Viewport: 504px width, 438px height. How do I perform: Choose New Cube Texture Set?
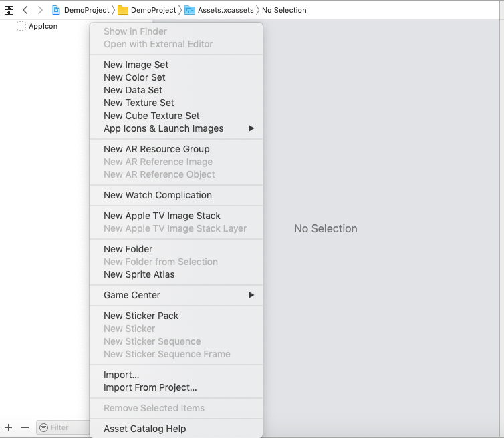click(x=176, y=116)
